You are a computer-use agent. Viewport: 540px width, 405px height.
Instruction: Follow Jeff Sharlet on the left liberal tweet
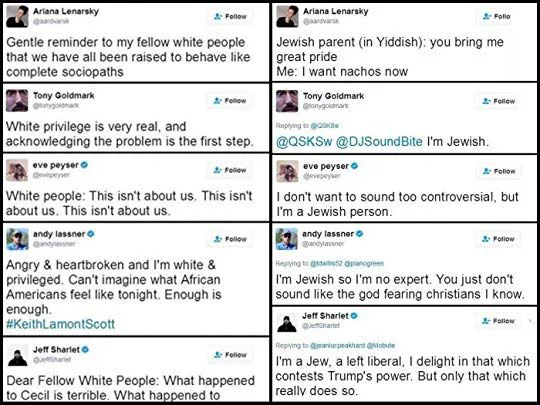[498, 321]
